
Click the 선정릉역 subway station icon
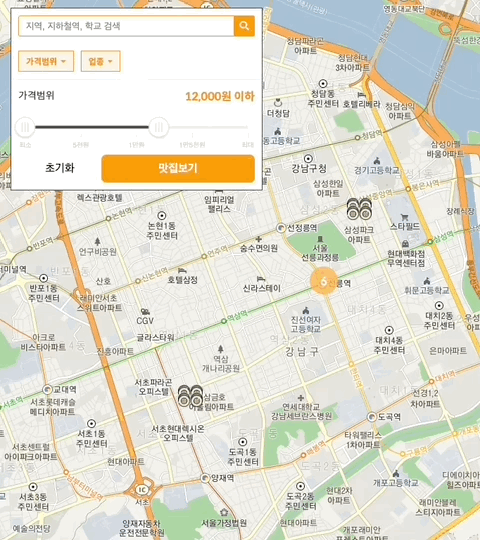click(x=281, y=228)
